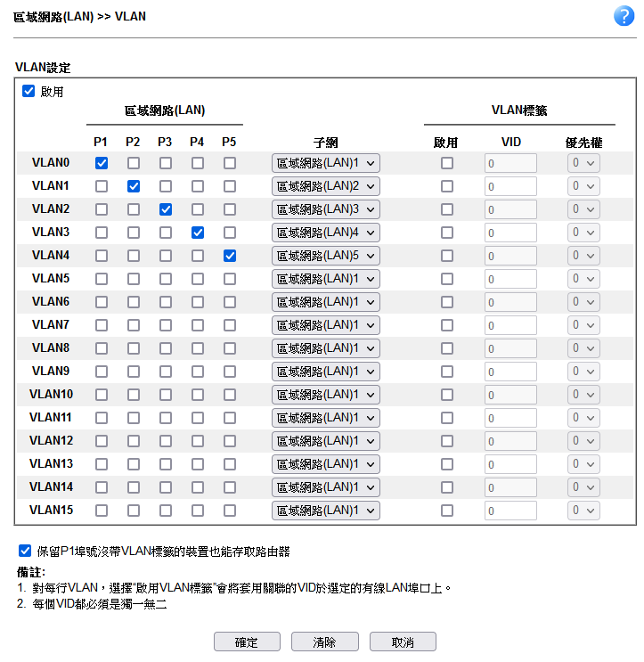Check P4 checkbox in VLAN10 row

click(198, 395)
